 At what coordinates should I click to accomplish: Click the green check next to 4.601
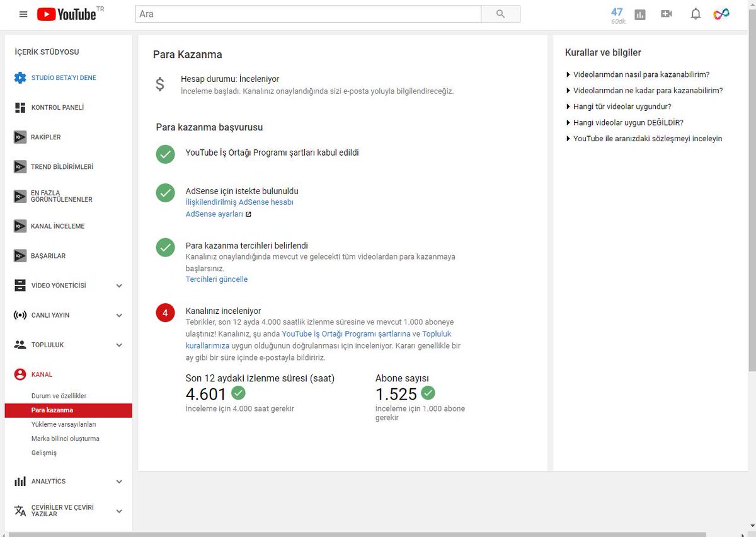coord(238,393)
